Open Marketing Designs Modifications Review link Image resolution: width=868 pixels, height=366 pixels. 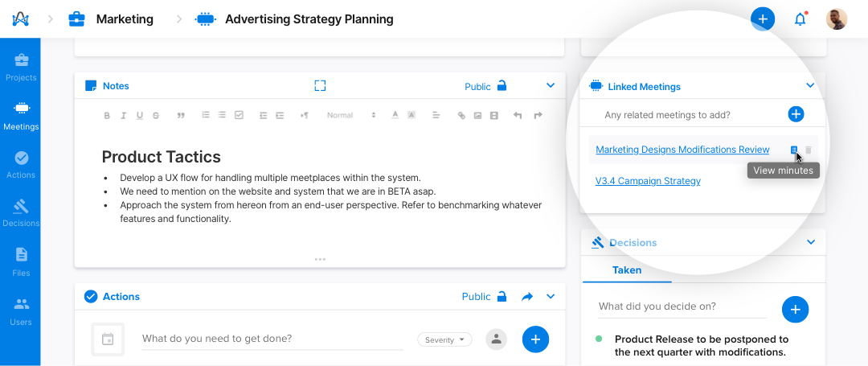(x=682, y=150)
